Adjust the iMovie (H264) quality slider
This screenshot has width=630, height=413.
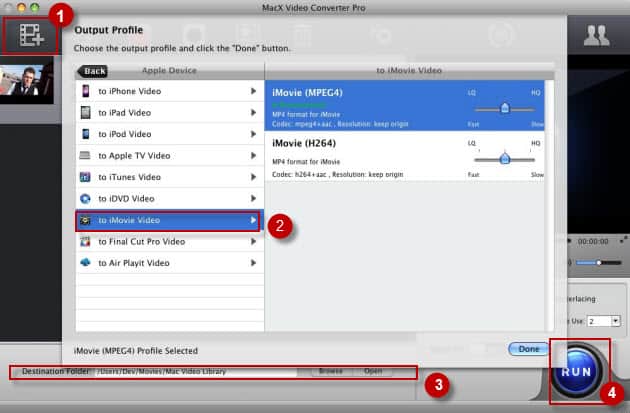coord(505,159)
